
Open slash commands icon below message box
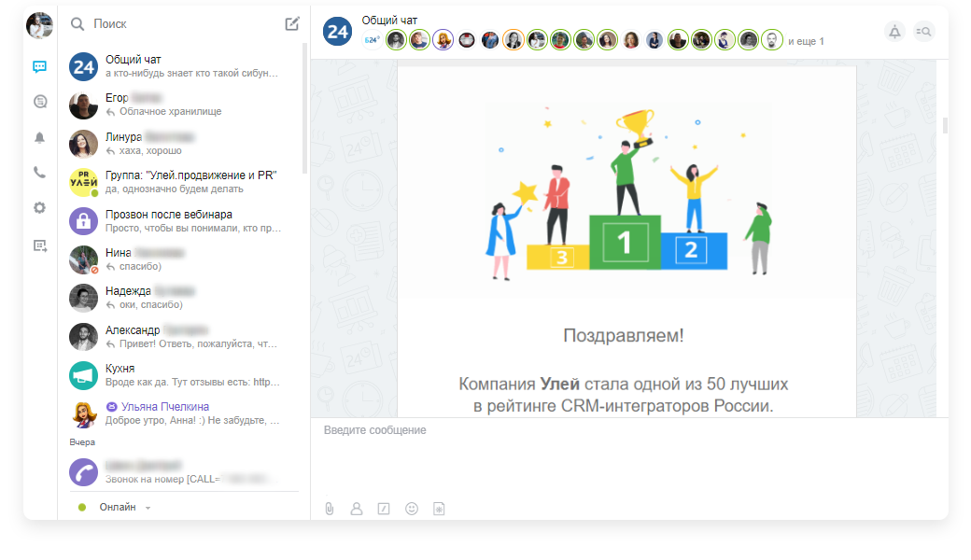[384, 509]
